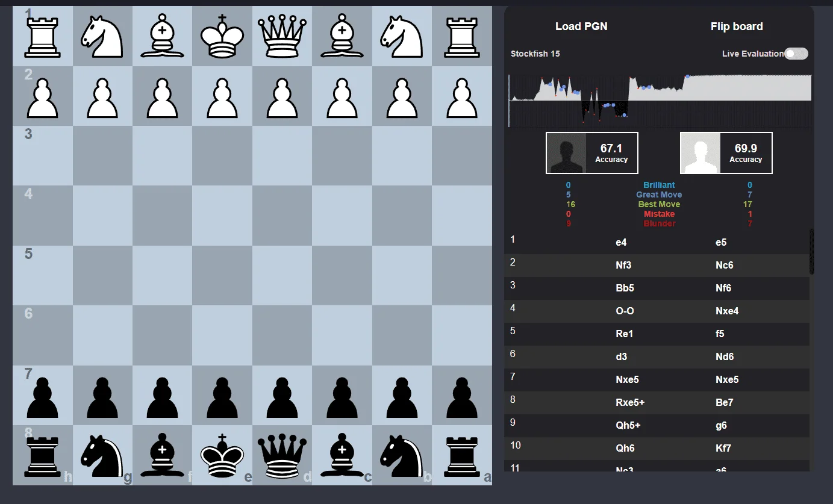Select the g6 move

721,426
